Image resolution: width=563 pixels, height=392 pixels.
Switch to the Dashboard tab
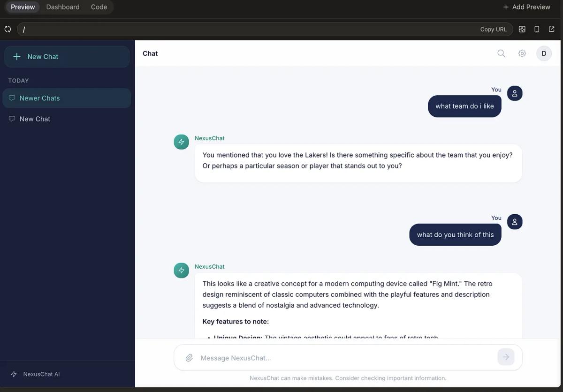coord(63,7)
